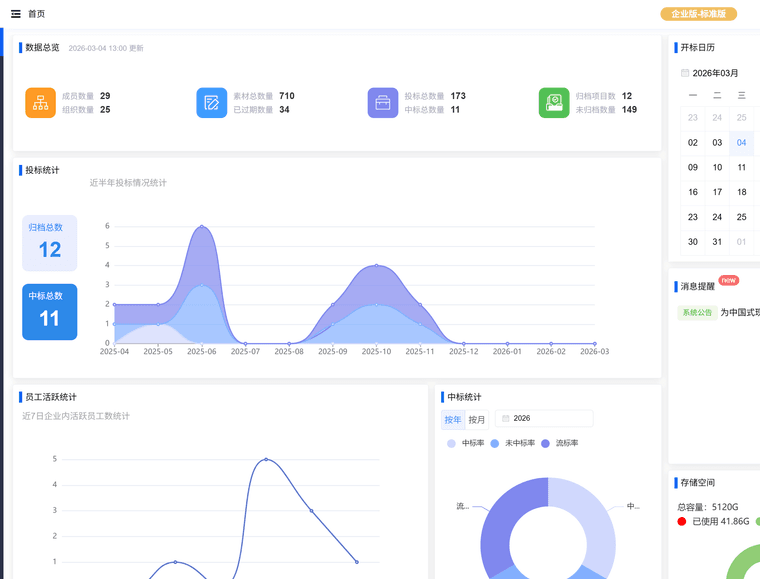Click the blue material count edit icon
This screenshot has width=760, height=579.
[x=211, y=103]
